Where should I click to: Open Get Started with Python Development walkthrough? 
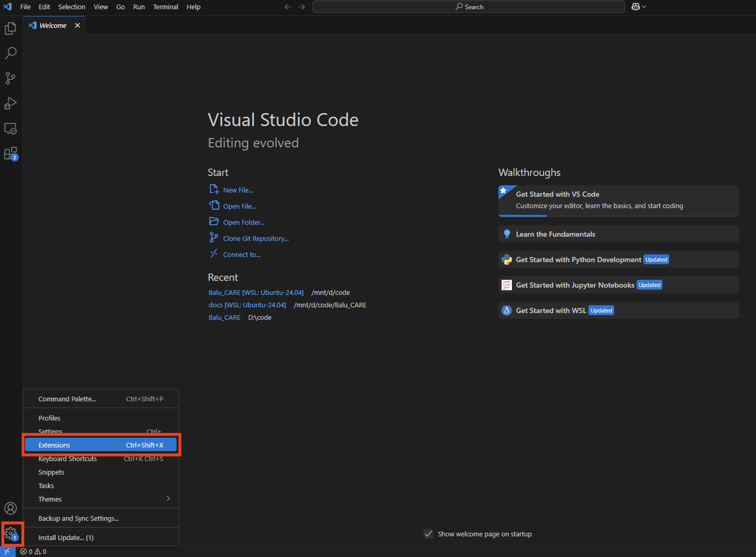coord(619,260)
